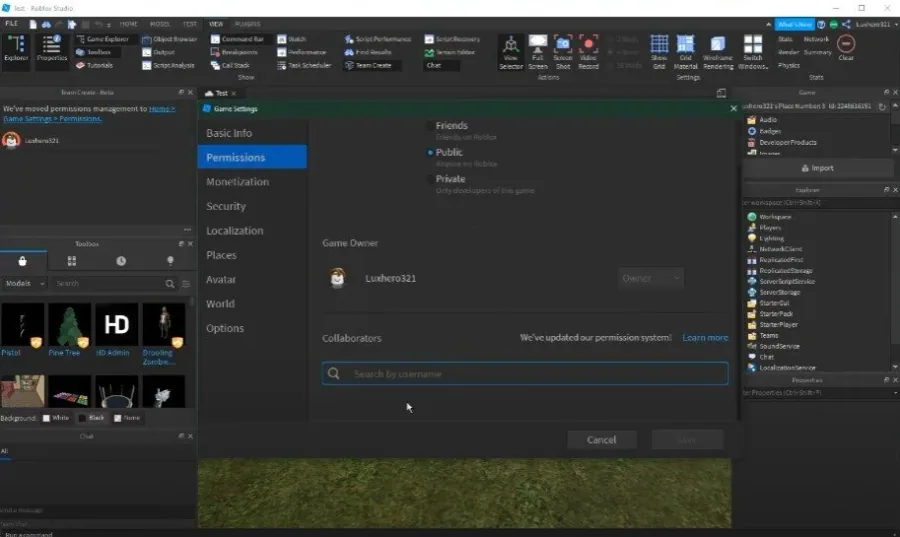Open the Watch window
The width and height of the screenshot is (900, 537).
292,39
